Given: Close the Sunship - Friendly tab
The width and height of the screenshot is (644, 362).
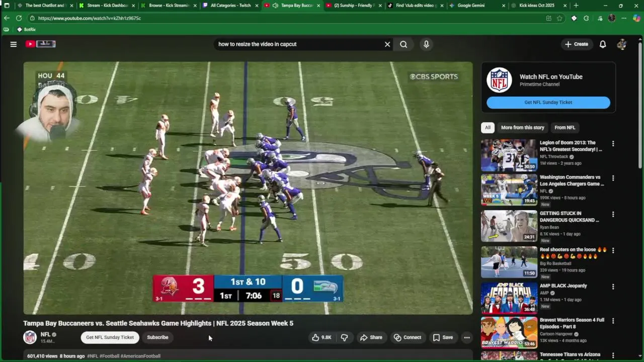Looking at the screenshot, I should (380, 6).
